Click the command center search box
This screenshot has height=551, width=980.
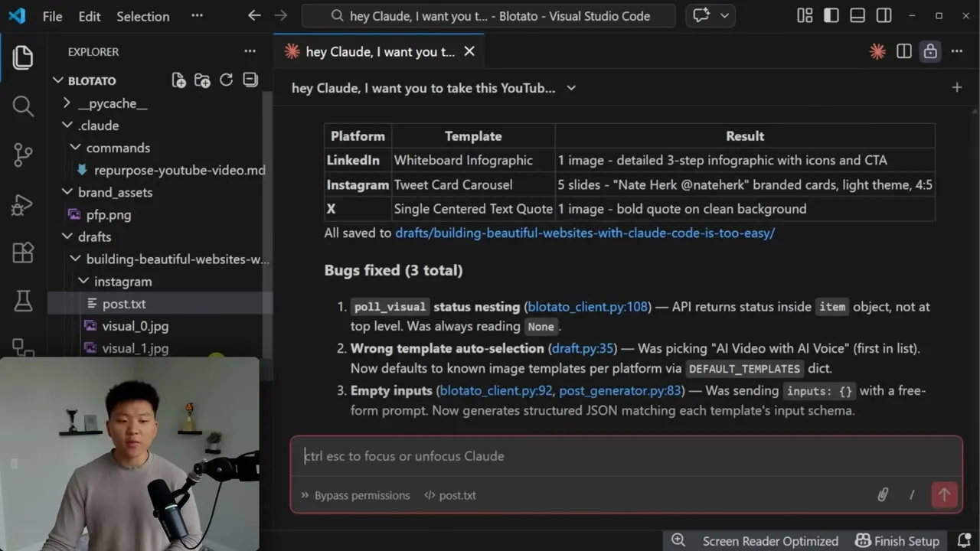pyautogui.click(x=488, y=15)
